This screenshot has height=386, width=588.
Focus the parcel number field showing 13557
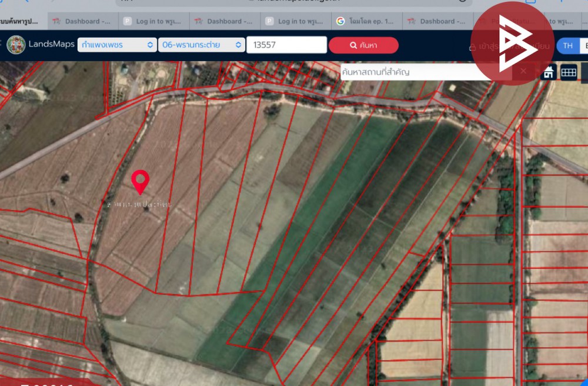[286, 45]
